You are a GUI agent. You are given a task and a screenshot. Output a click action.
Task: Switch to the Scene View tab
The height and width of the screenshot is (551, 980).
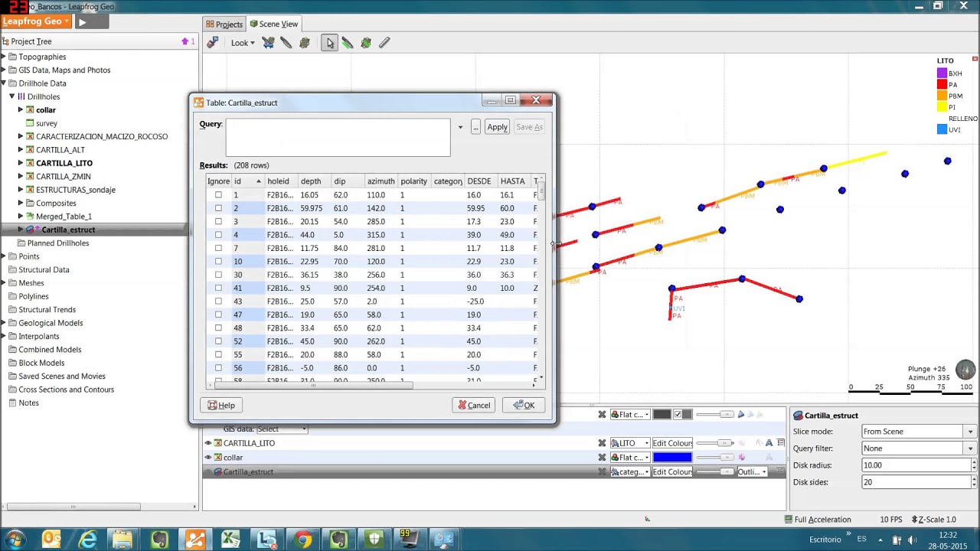(274, 24)
